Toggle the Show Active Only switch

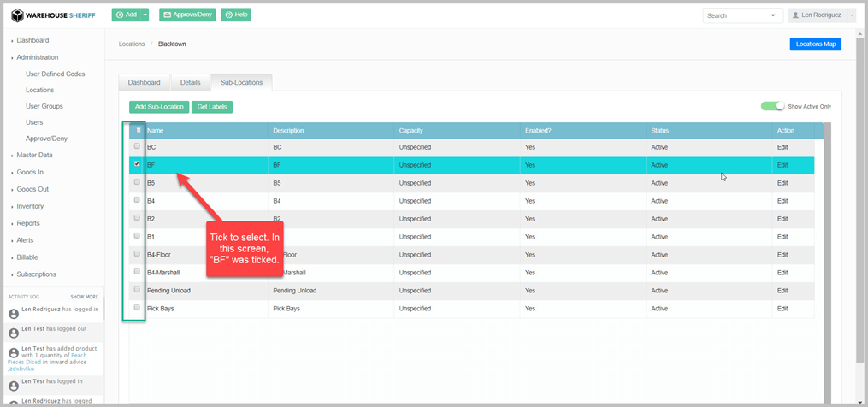point(773,106)
